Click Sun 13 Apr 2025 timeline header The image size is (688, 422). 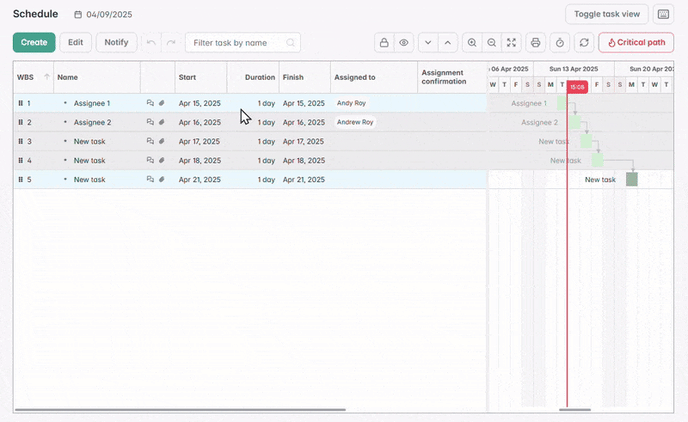[x=573, y=69]
